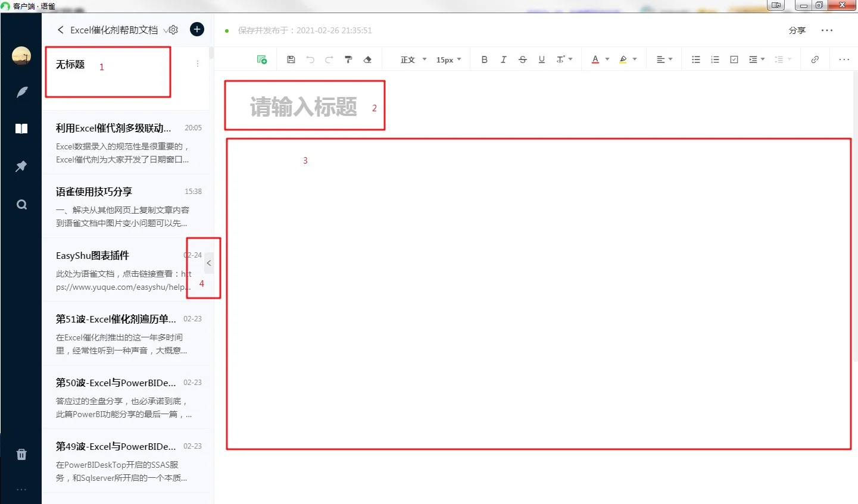This screenshot has width=858, height=504.
Task: Insert a numbered list
Action: tap(715, 60)
